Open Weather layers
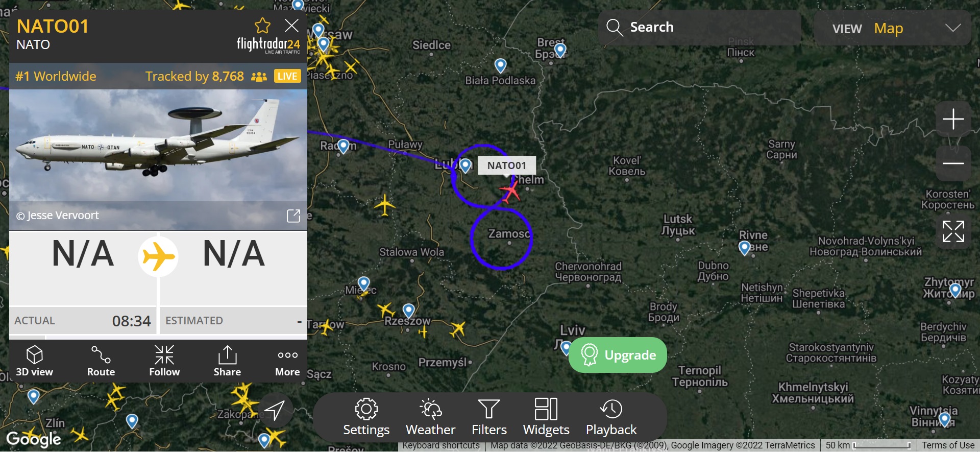Screen dimensions: 980x452 pos(430,417)
